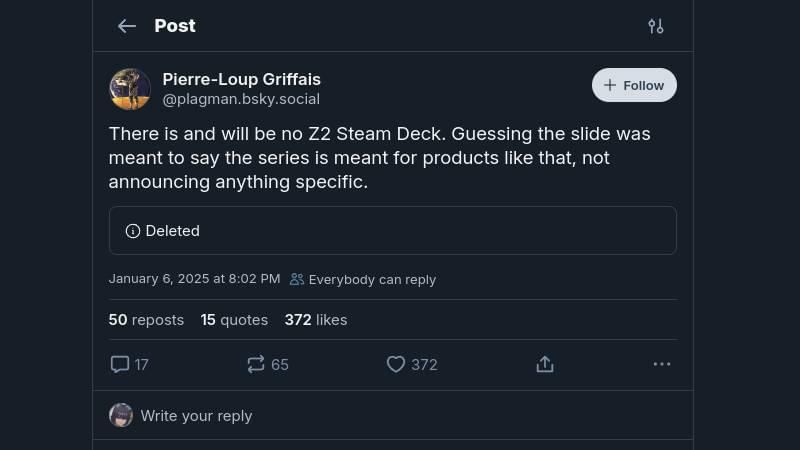Screen dimensions: 800x450
Task: Click the January 6, 2025 timestamp
Action: [x=194, y=279]
